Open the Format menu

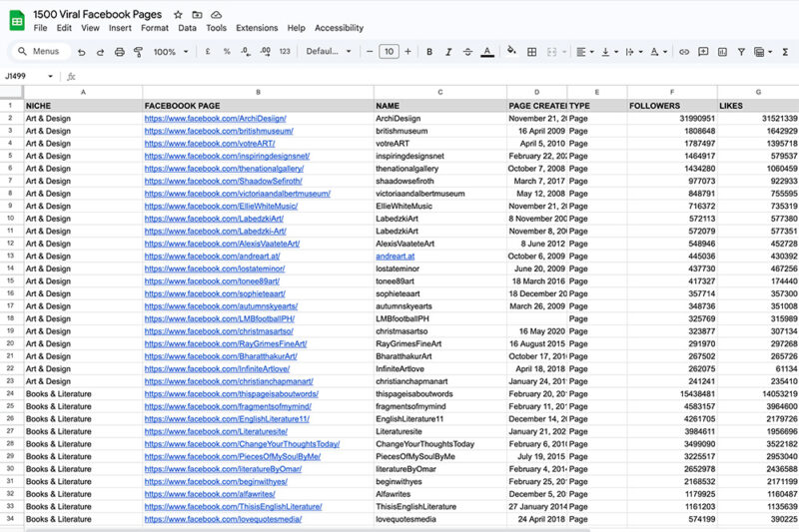point(154,28)
